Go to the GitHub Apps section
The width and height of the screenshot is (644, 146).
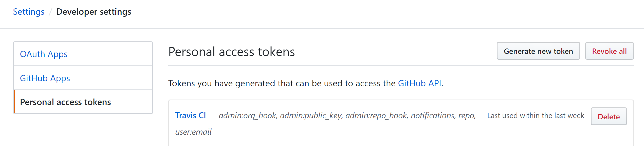[45, 78]
